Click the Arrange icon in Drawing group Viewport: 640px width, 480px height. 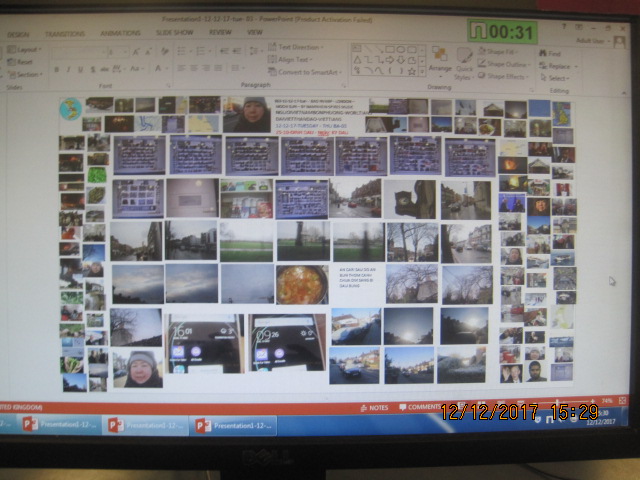440,54
